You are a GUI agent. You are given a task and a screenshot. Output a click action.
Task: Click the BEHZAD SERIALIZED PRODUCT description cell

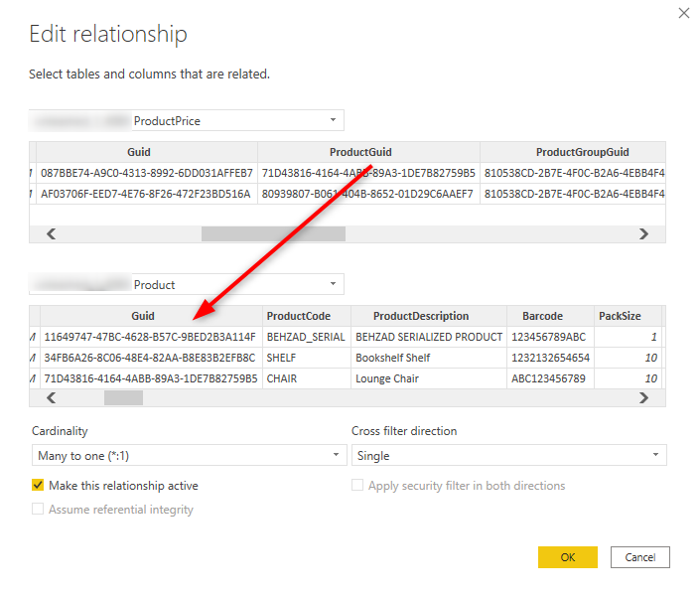(x=429, y=337)
